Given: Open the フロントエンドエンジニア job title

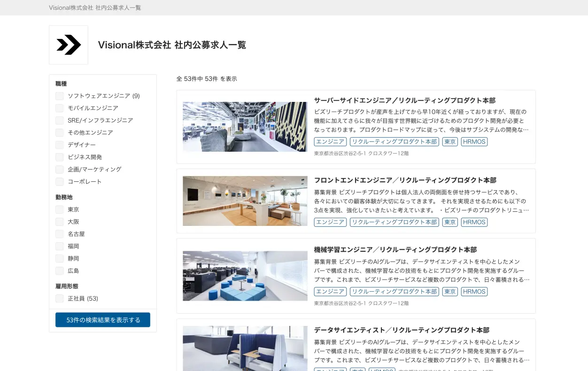Looking at the screenshot, I should pyautogui.click(x=405, y=180).
